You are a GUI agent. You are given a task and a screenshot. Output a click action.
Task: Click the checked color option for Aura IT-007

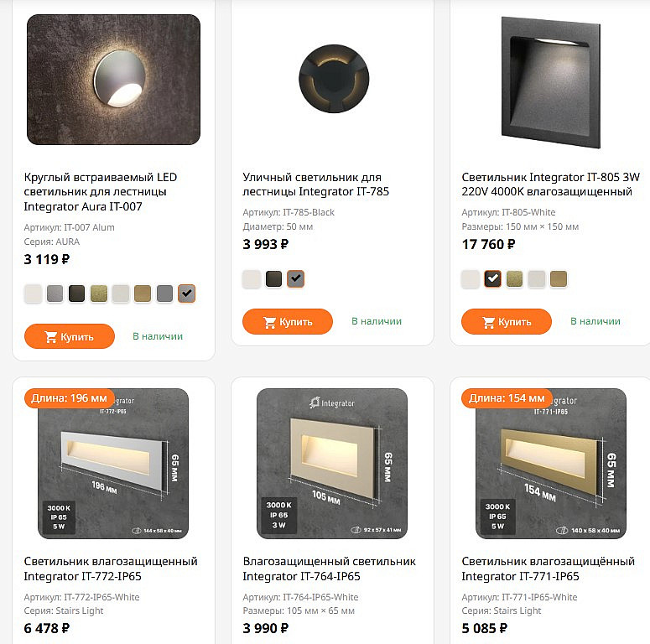point(186,293)
